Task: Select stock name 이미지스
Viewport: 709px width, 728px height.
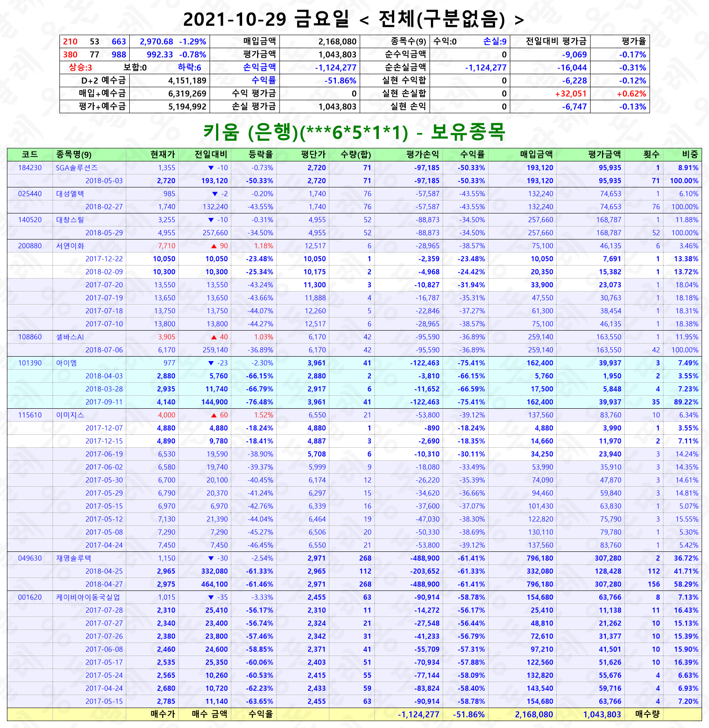Action: pos(70,415)
